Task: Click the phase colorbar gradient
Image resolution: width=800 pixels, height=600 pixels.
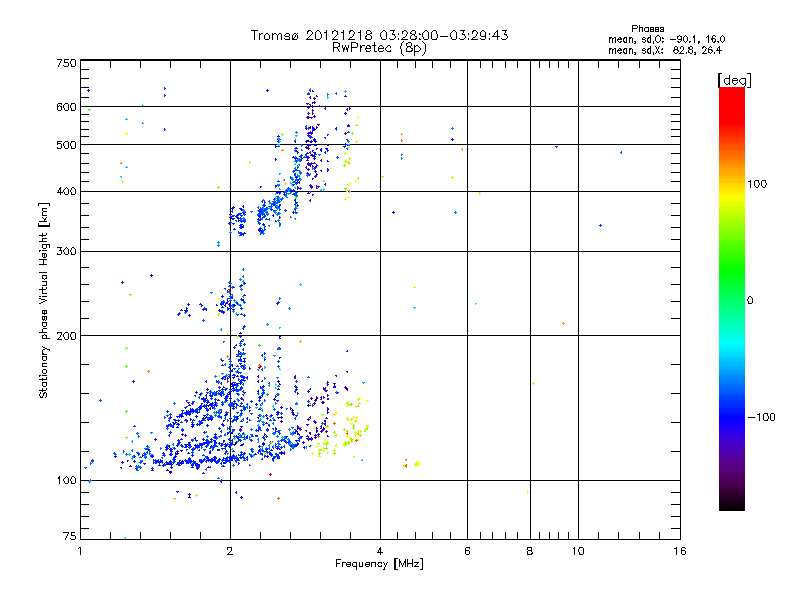Action: [732, 298]
